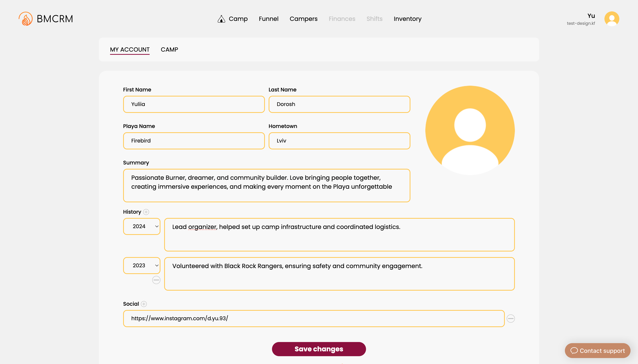638x364 pixels.
Task: Remove the 2023 history entry
Action: point(156,280)
